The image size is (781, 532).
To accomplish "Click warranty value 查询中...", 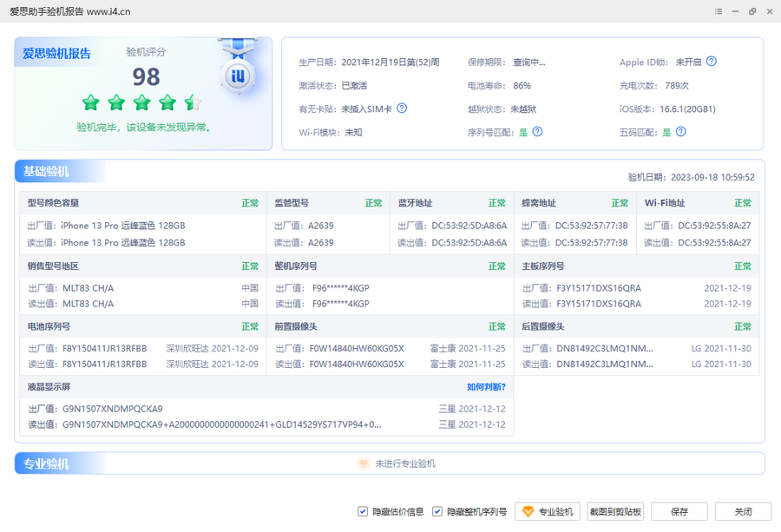I will pos(529,62).
